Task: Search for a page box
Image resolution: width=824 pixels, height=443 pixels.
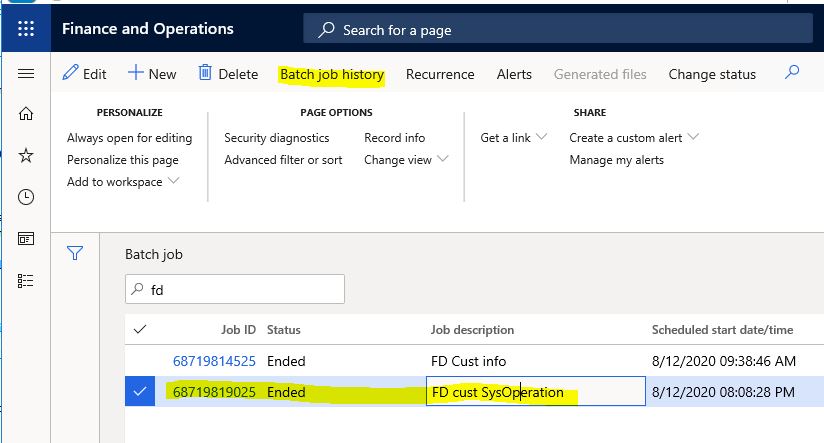Action: (558, 29)
